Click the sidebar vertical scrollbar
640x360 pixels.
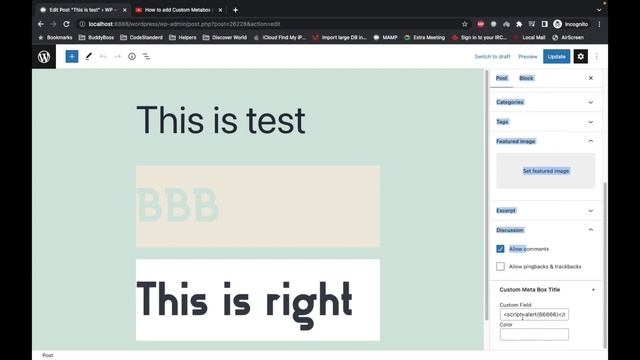[x=605, y=265]
